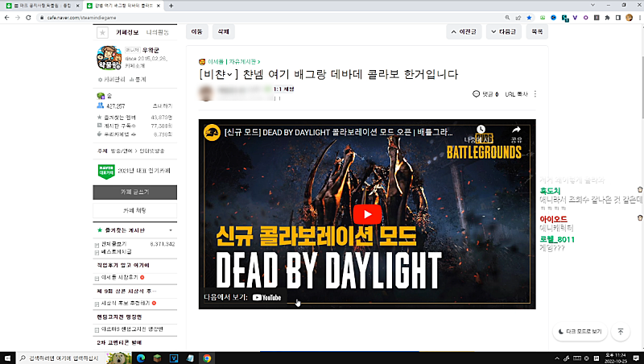Viewport: 644px width, 364px height.
Task: Select the 카페정보 tab
Action: pyautogui.click(x=127, y=32)
